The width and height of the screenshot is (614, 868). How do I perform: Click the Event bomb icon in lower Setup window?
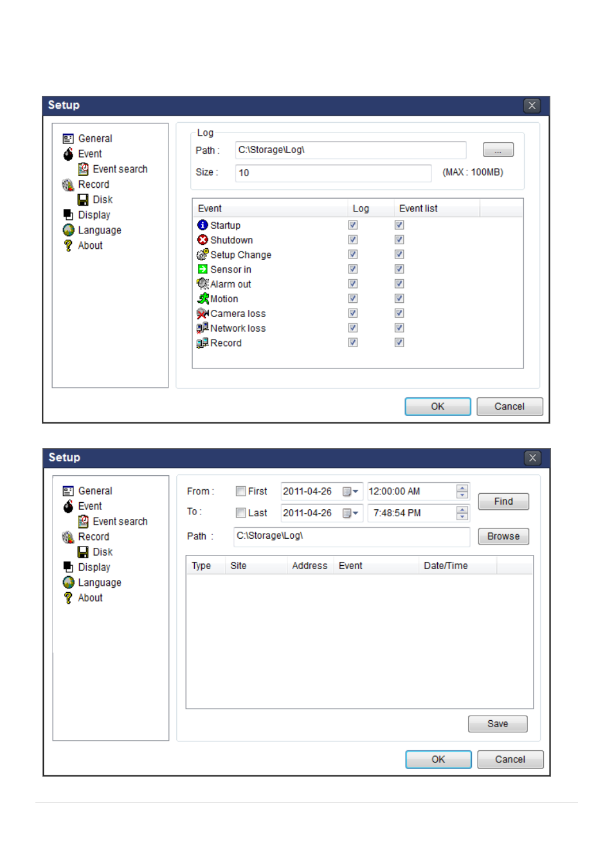[68, 506]
